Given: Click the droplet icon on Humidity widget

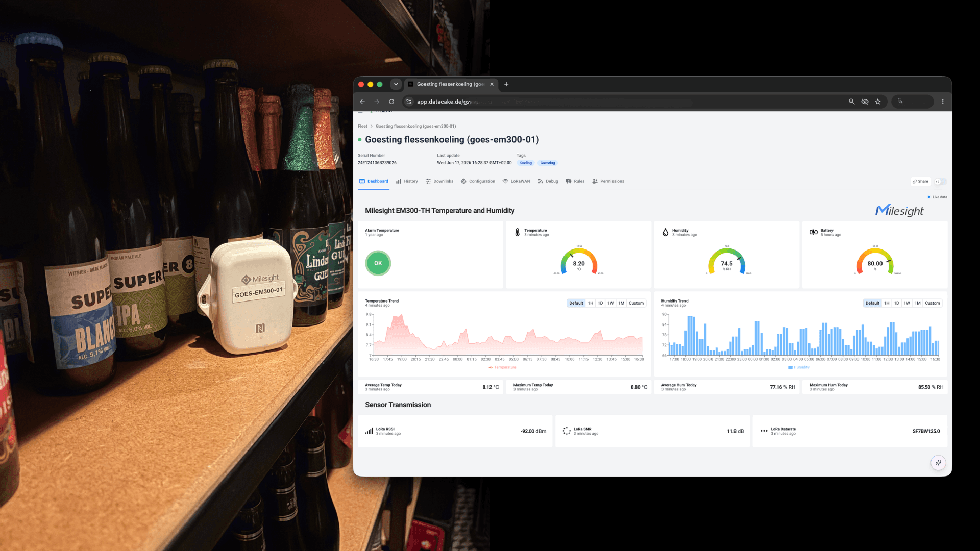Looking at the screenshot, I should (665, 232).
